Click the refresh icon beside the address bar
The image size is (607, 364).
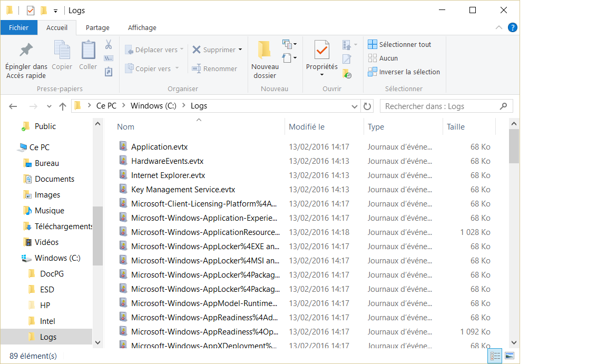coord(367,106)
